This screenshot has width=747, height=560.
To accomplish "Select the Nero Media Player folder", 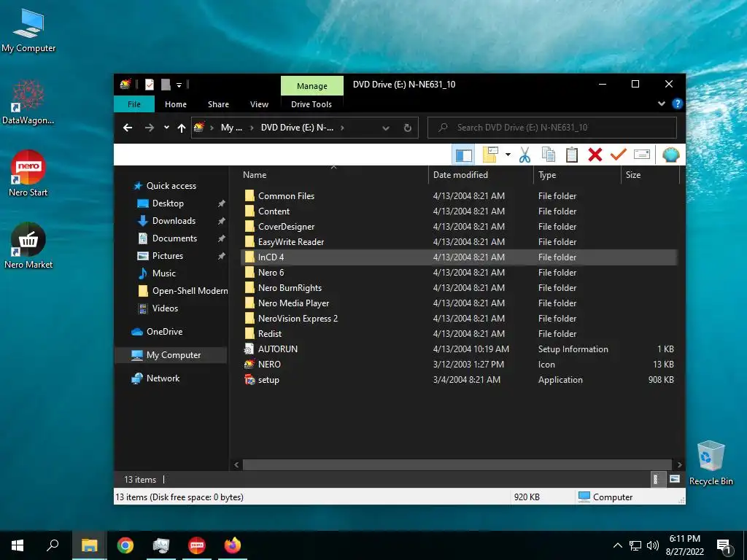I will pyautogui.click(x=459, y=303).
